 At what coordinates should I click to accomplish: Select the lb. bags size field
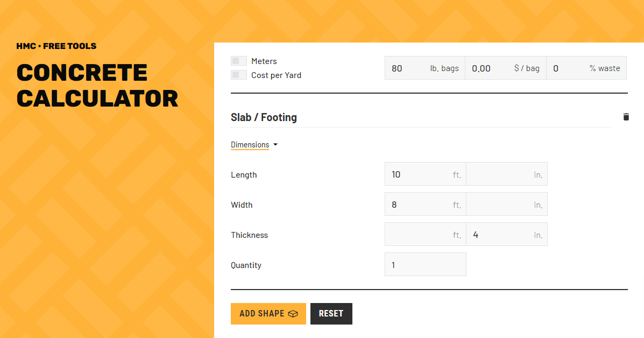[x=425, y=68]
